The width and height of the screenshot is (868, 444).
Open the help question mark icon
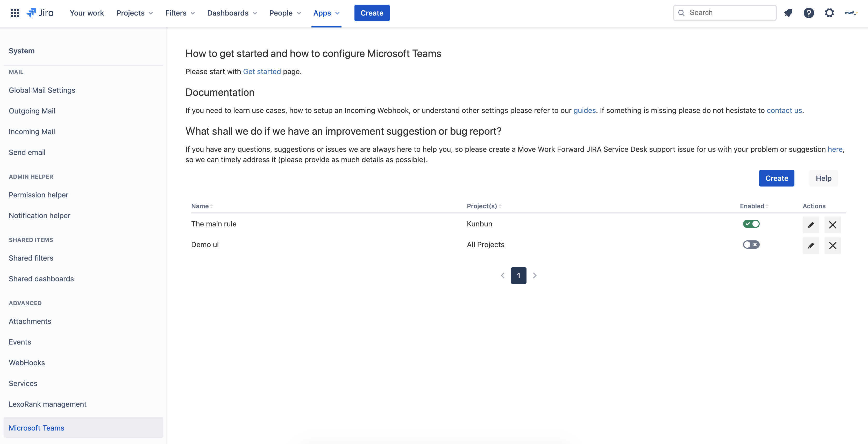808,13
